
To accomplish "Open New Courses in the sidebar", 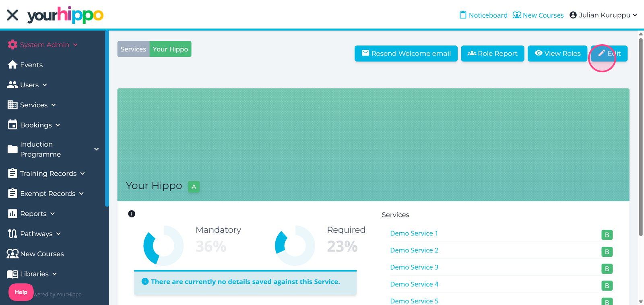I will pyautogui.click(x=42, y=254).
